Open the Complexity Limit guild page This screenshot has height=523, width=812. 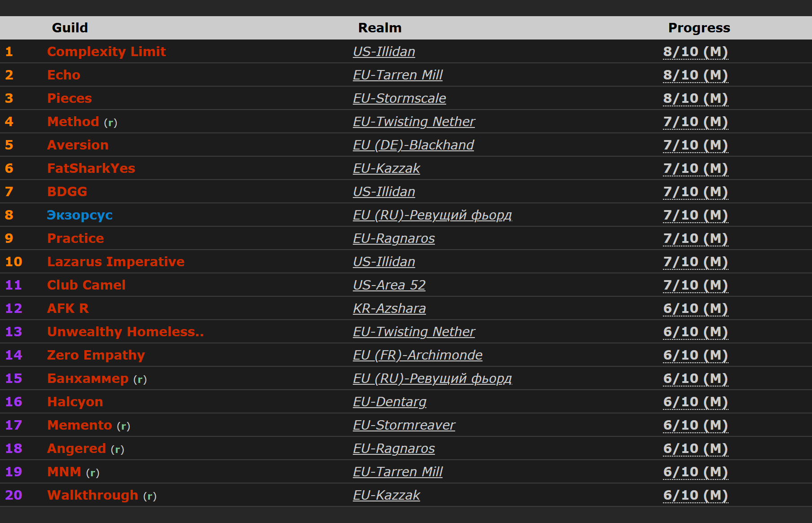pyautogui.click(x=106, y=52)
